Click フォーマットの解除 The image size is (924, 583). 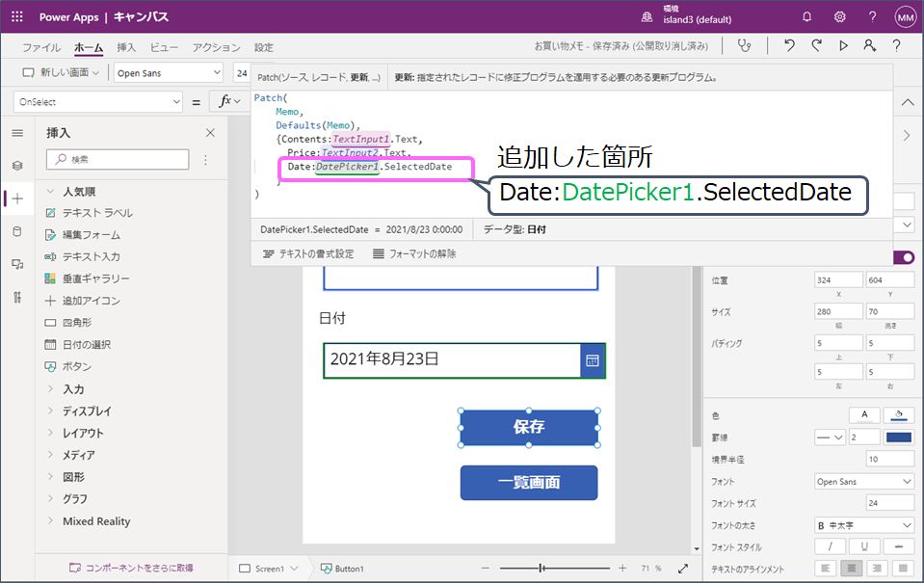click(414, 254)
